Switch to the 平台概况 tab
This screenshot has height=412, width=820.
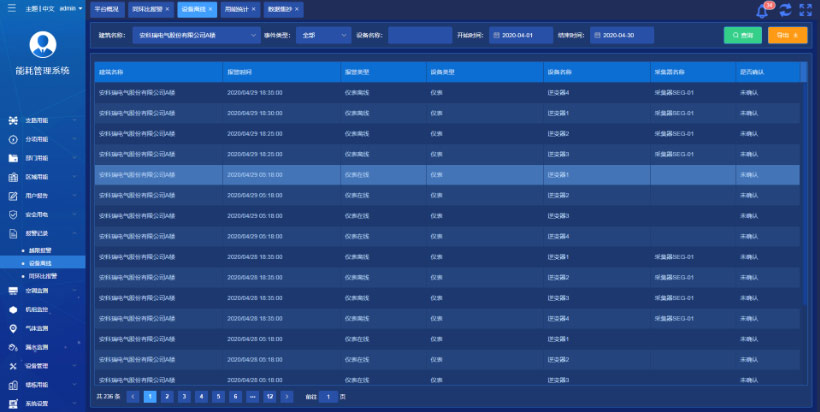[x=106, y=8]
